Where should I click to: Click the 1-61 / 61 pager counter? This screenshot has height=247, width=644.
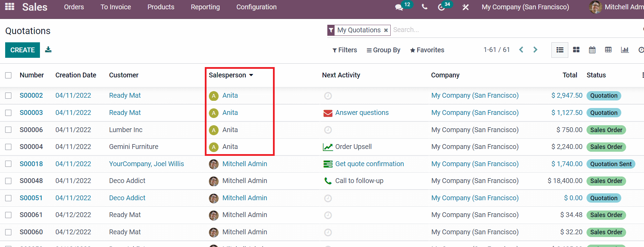coord(496,50)
